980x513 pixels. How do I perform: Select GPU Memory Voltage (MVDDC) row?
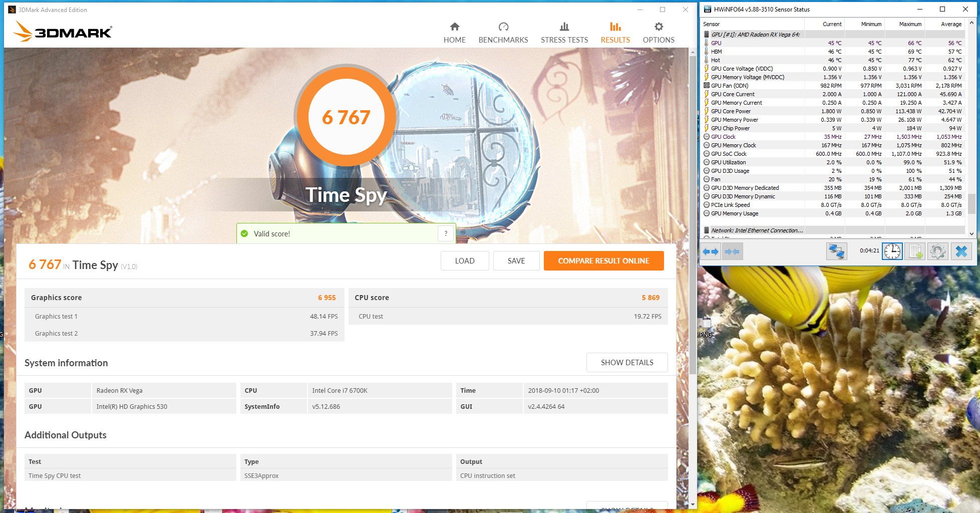(x=833, y=77)
